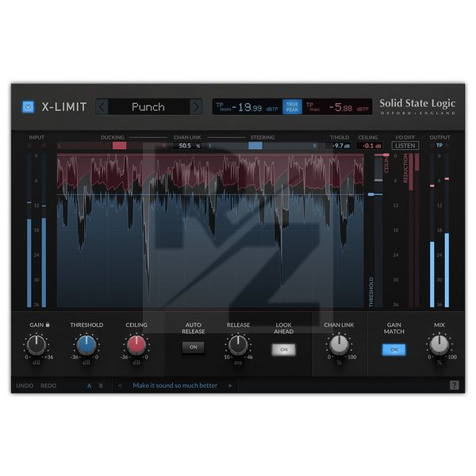
Task: Toggle the X-LIMIT plugin power button
Action: [29, 107]
